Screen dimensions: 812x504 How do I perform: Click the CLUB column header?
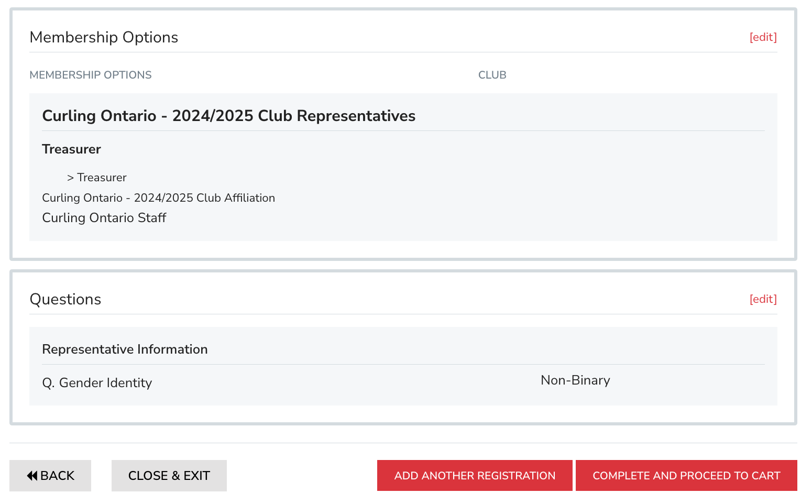(x=492, y=75)
